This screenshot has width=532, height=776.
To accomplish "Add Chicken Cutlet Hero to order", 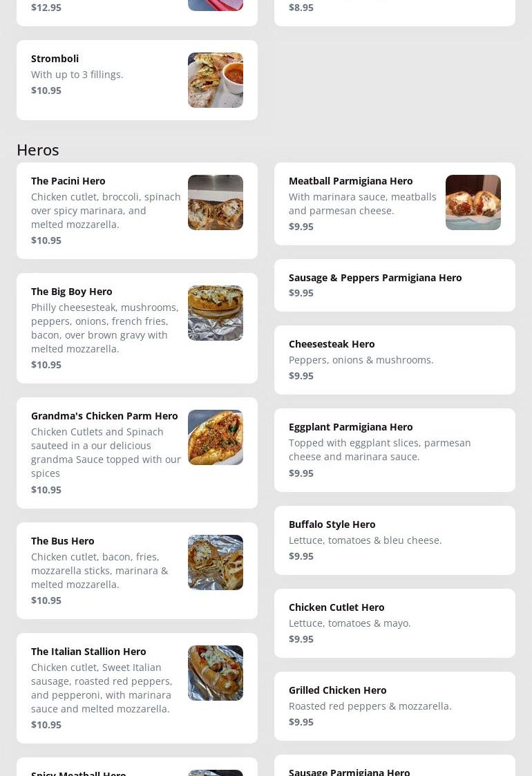I will [x=336, y=607].
